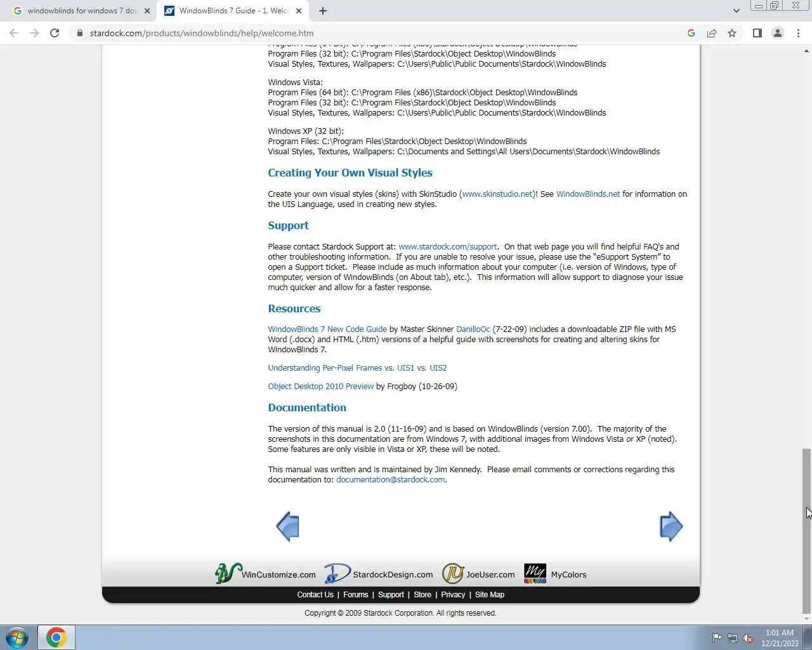Click Creating Your Own Visual Styles heading
This screenshot has width=812, height=650.
point(350,173)
